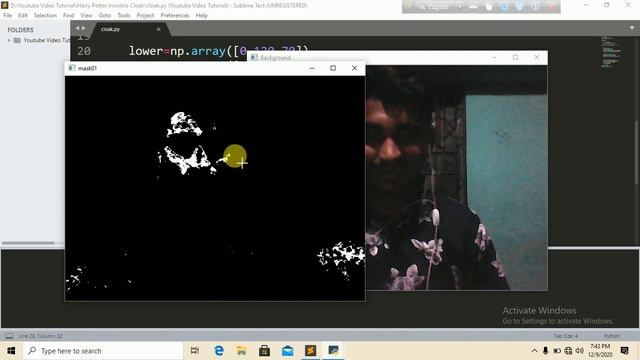Click the editor minimap
This screenshot has width=640, height=360.
611,51
